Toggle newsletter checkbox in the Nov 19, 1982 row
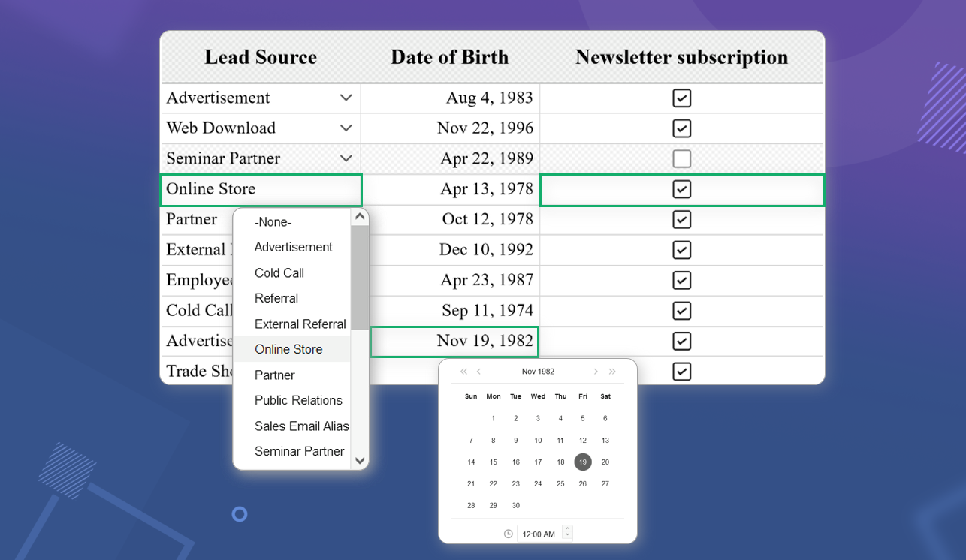This screenshot has width=966, height=560. point(681,341)
